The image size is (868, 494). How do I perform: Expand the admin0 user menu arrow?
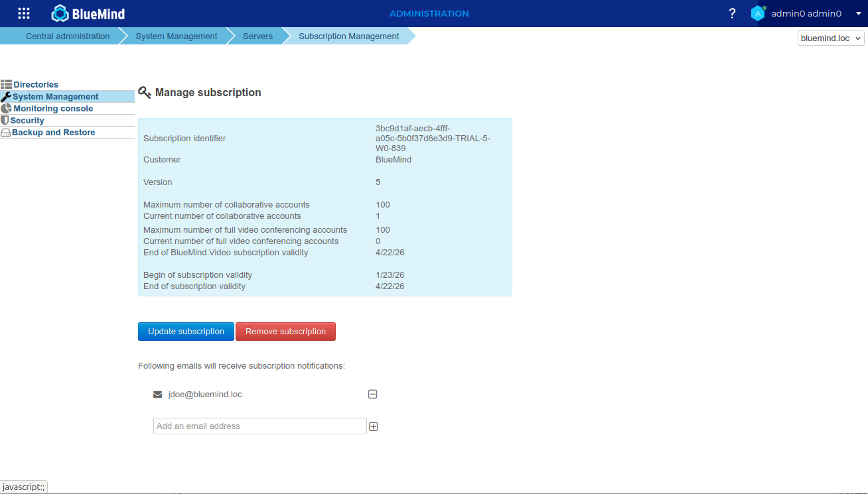(857, 13)
